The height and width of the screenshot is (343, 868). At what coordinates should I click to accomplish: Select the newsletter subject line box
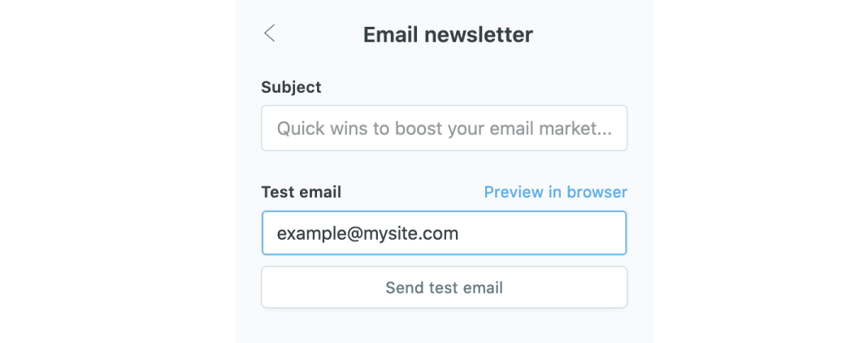pos(444,128)
